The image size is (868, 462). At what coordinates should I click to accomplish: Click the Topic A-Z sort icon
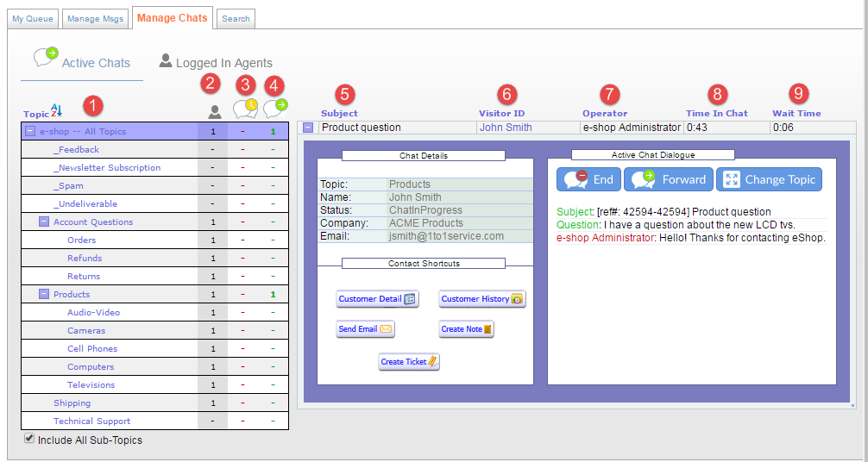point(56,110)
